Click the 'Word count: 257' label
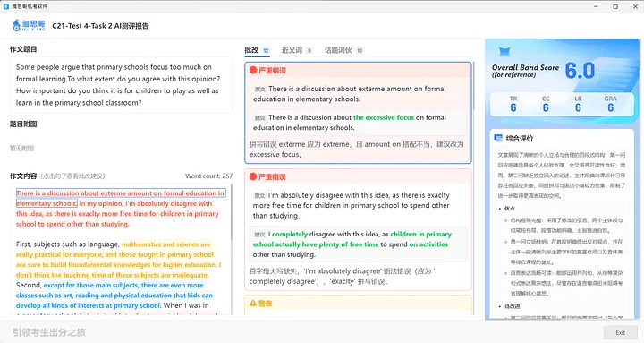Viewport: 644px width, 343px height. [x=208, y=176]
